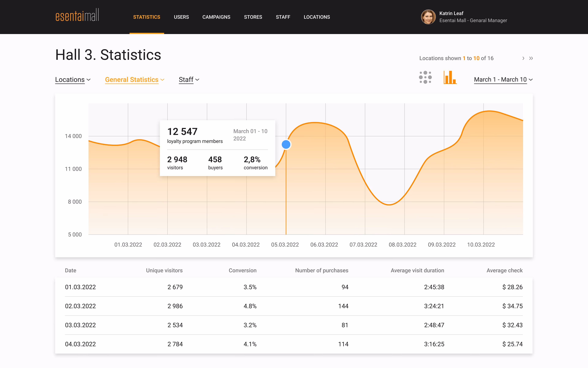Click tooltip 2 948 visitors figure
This screenshot has height=368, width=588.
coord(177,159)
